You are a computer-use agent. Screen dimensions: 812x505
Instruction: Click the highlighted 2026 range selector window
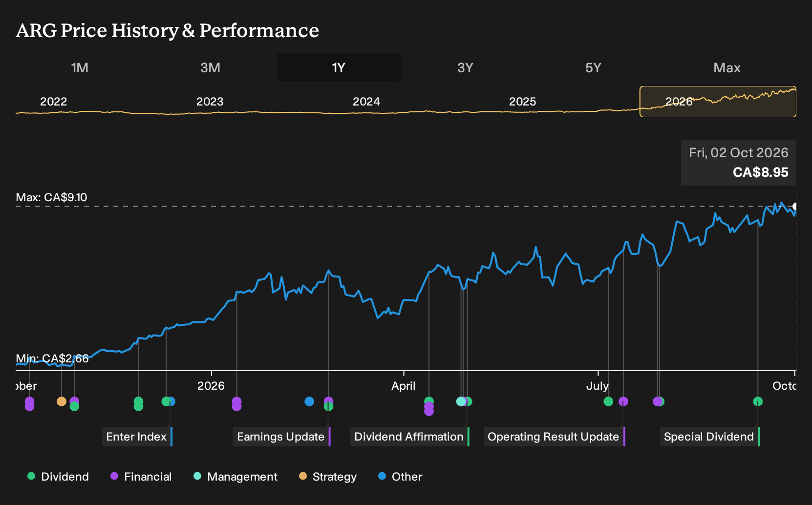718,102
